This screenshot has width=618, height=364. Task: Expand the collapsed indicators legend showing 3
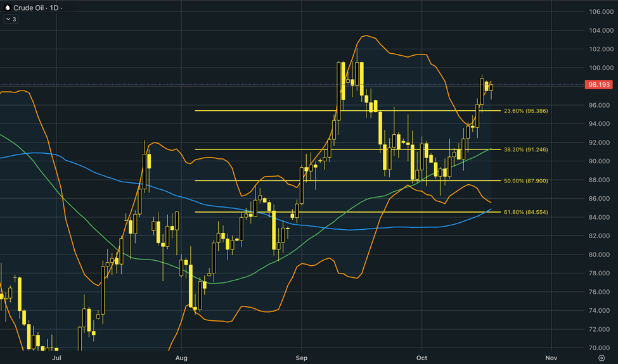click(x=11, y=19)
